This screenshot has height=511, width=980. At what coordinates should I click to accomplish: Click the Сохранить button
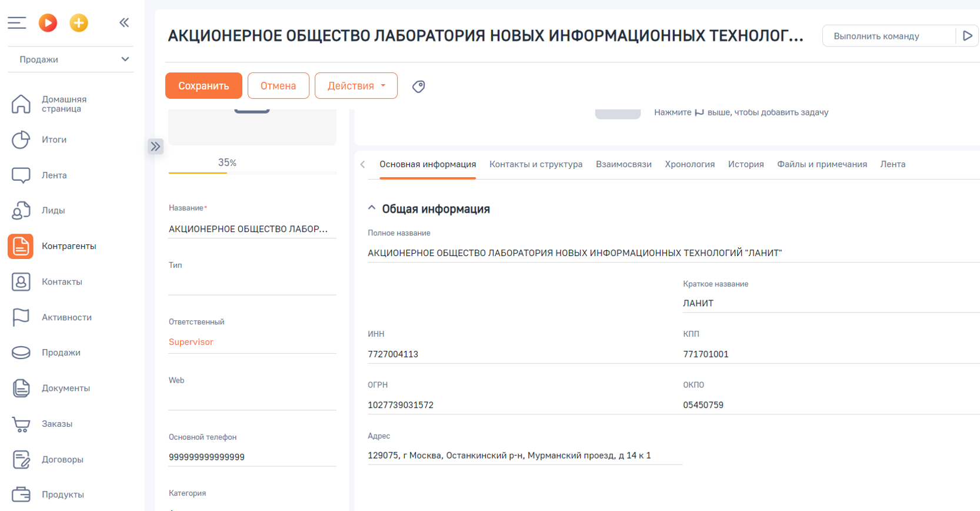click(204, 86)
